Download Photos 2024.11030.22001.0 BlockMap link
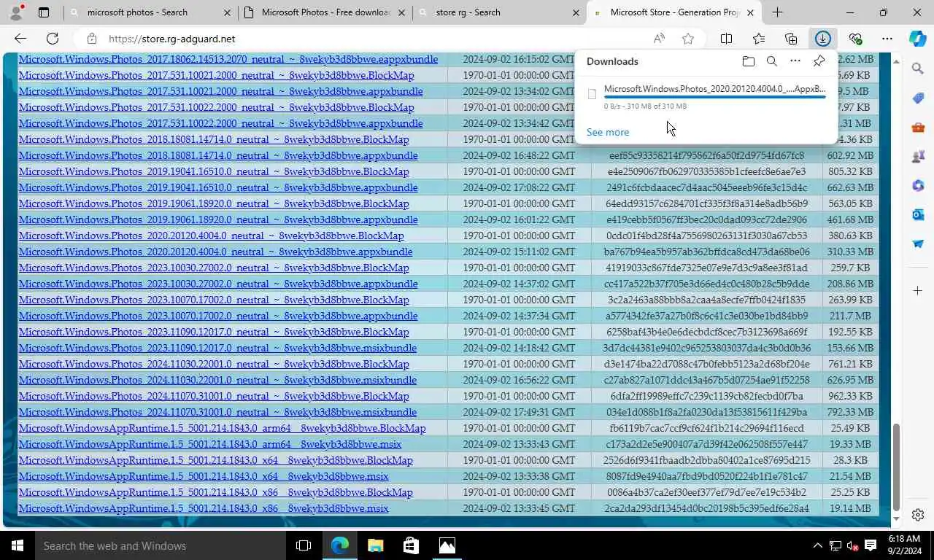 pyautogui.click(x=214, y=364)
